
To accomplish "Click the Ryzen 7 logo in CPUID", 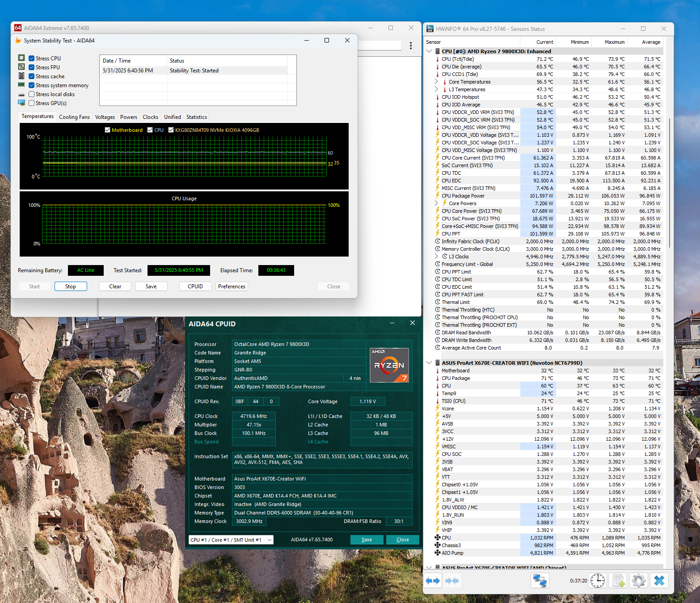I will [x=389, y=365].
